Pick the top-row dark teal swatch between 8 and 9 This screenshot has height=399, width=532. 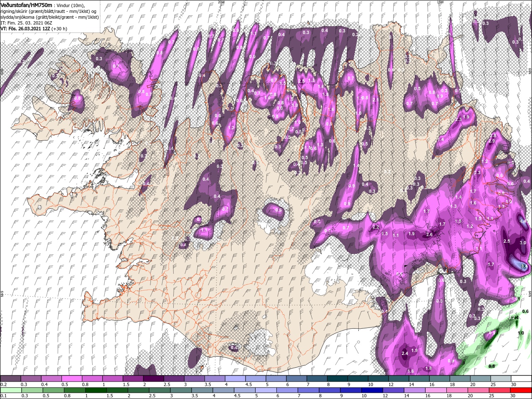(x=338, y=379)
